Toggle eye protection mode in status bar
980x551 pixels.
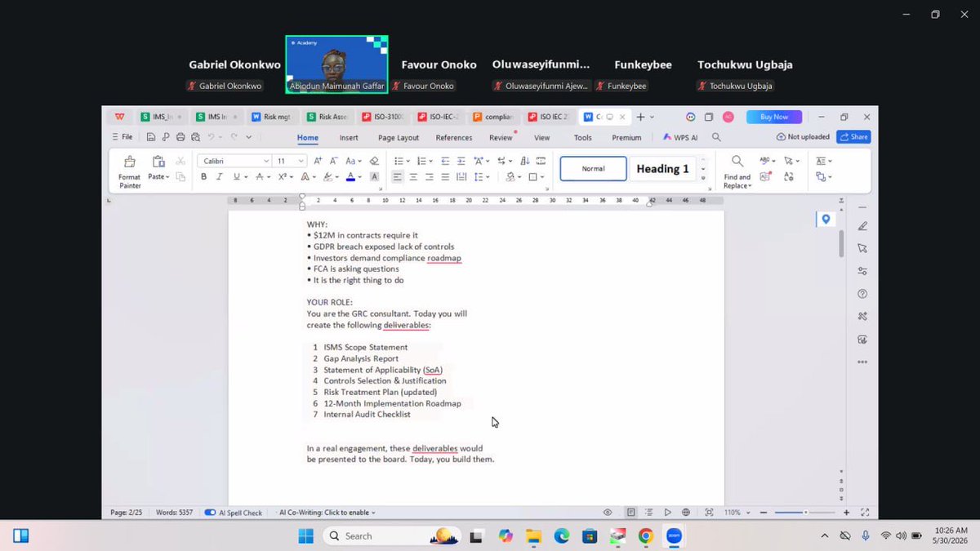[x=608, y=513]
